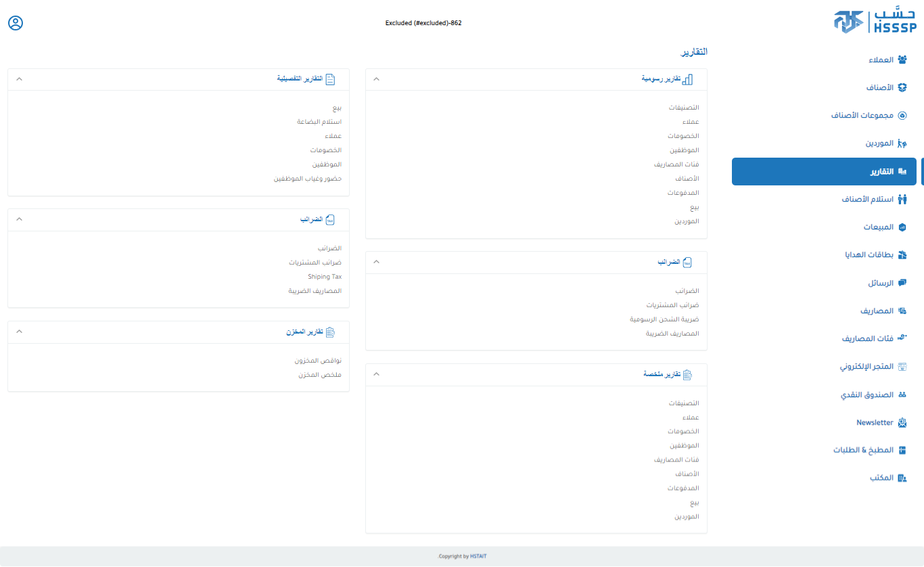Click the suppliers icon in sidebar
This screenshot has width=924, height=567.
coord(902,143)
